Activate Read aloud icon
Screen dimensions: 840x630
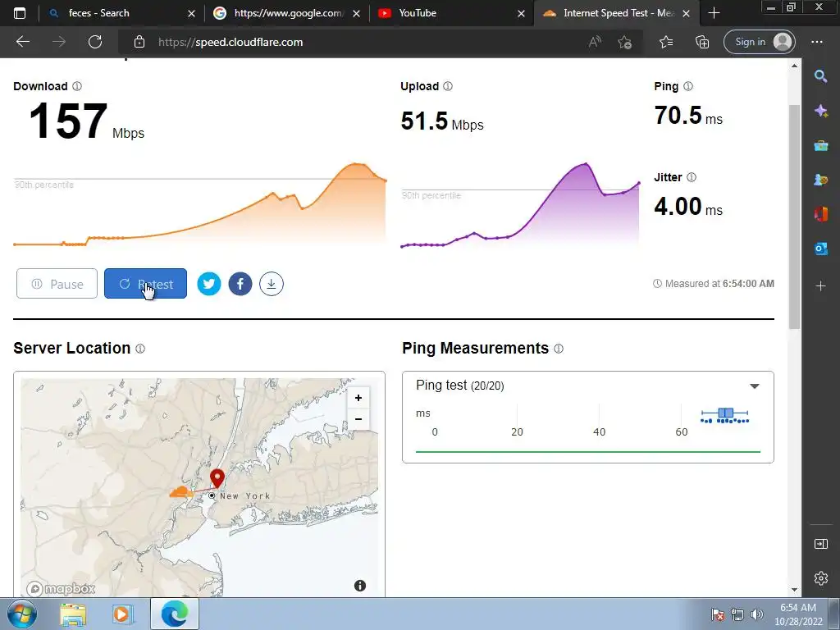point(595,42)
